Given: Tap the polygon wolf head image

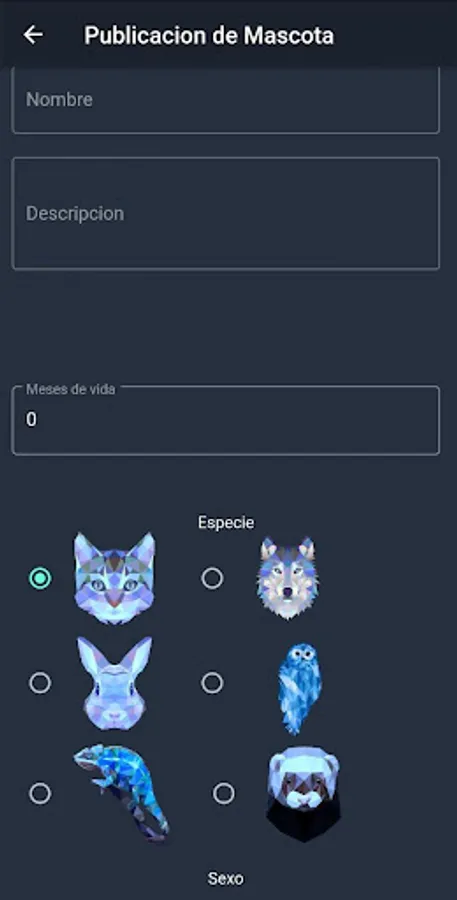Looking at the screenshot, I should 287,578.
